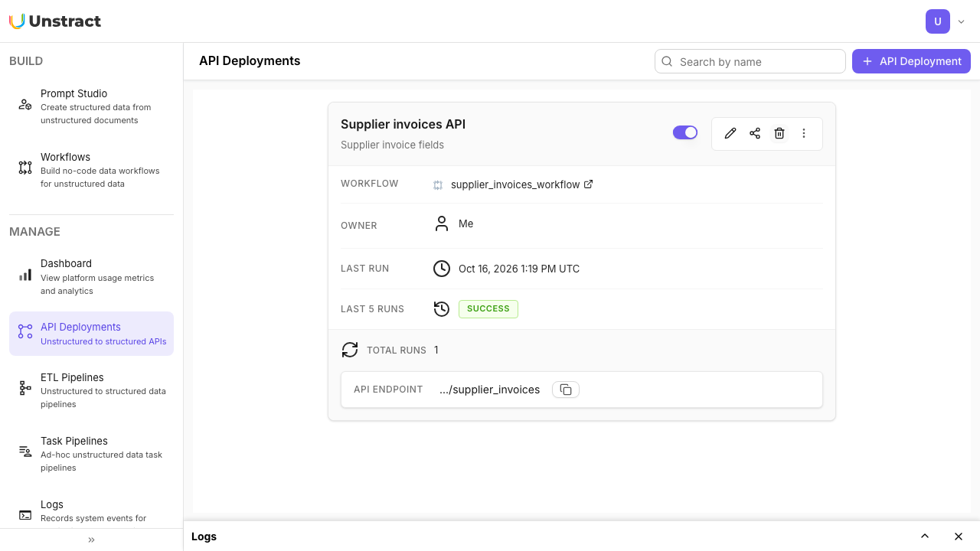Viewport: 980px width, 551px height.
Task: Select API Deployments in the sidebar
Action: (92, 334)
